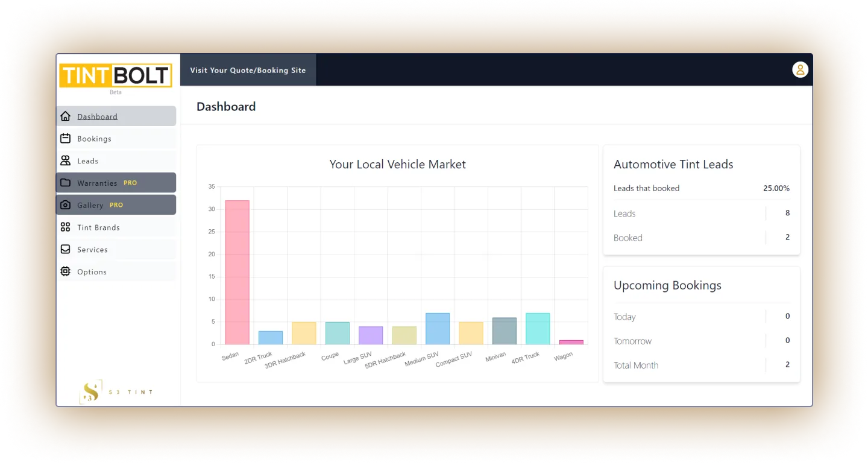Screen dimensions: 868x465
Task: Open the Bookings menu entry
Action: point(95,138)
